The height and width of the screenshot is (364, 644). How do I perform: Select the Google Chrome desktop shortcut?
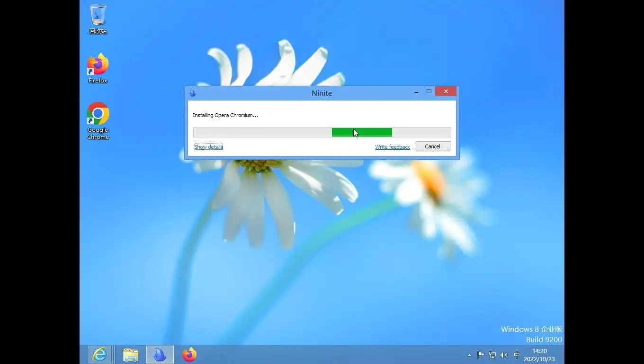click(x=98, y=121)
